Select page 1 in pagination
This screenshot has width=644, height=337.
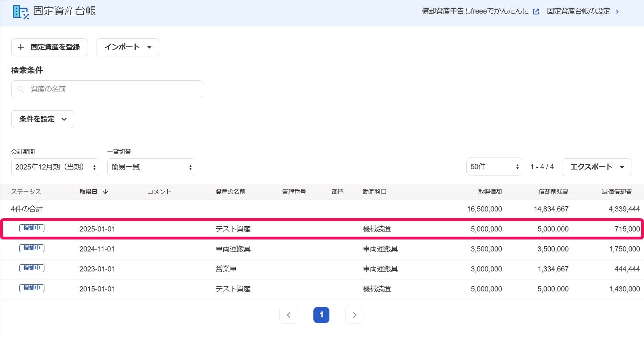click(321, 315)
